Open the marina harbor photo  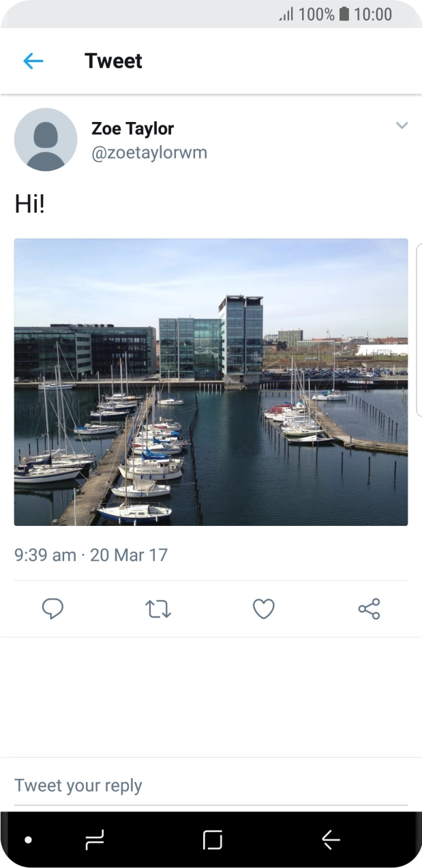pyautogui.click(x=211, y=382)
